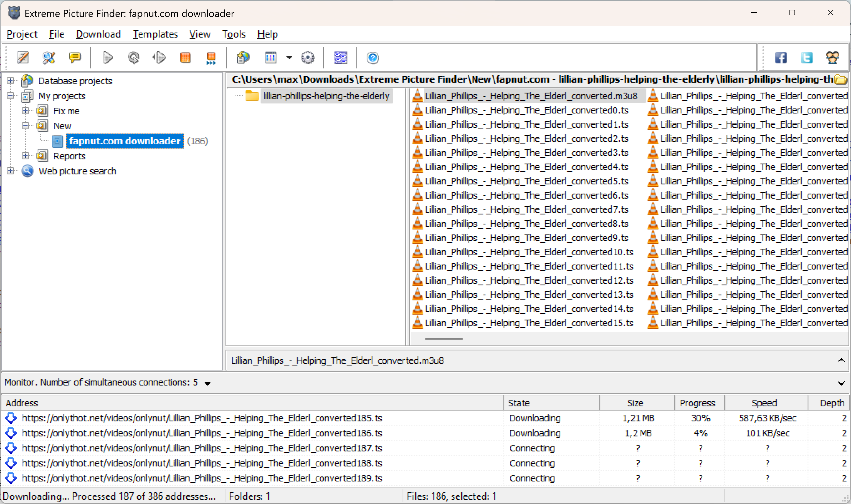Viewport: 851px width, 504px height.
Task: Select the Database projects tree item
Action: (x=75, y=81)
